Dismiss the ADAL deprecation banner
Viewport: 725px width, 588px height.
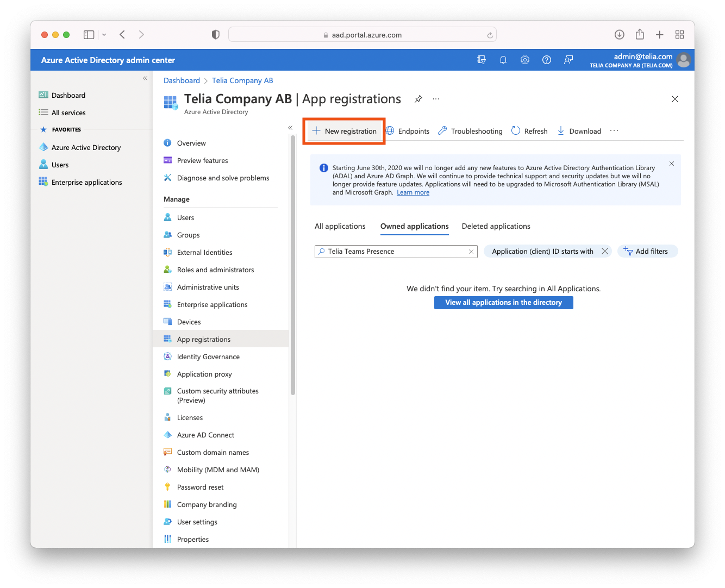tap(672, 164)
